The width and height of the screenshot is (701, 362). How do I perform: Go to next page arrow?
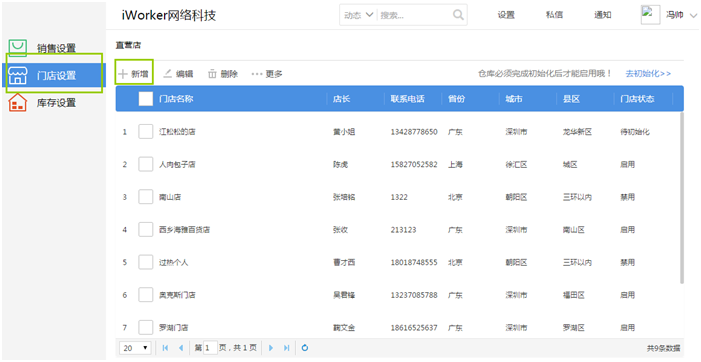pyautogui.click(x=270, y=348)
